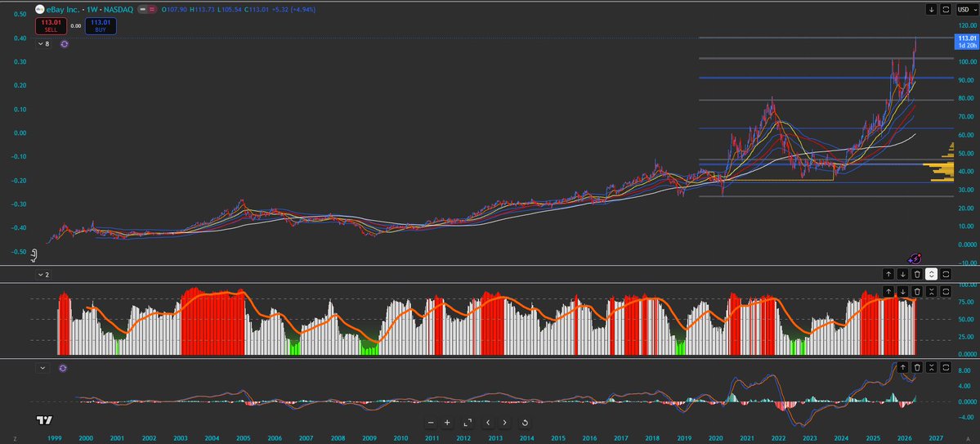
Task: Collapse the histogram oscillator pane
Action: [931, 291]
